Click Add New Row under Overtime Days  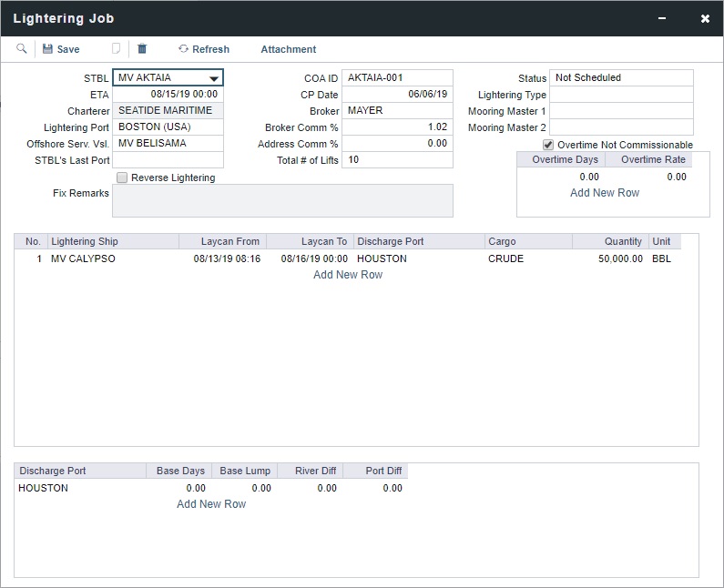pyautogui.click(x=605, y=193)
